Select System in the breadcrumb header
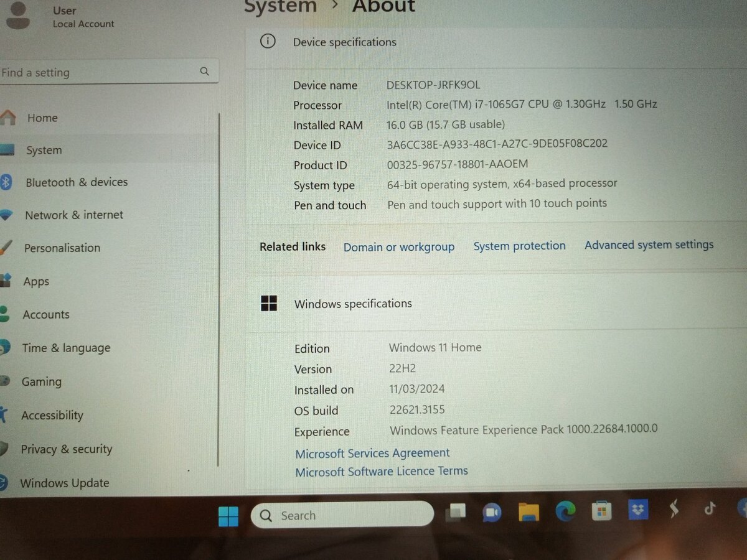Image resolution: width=747 pixels, height=560 pixels. coord(280,7)
